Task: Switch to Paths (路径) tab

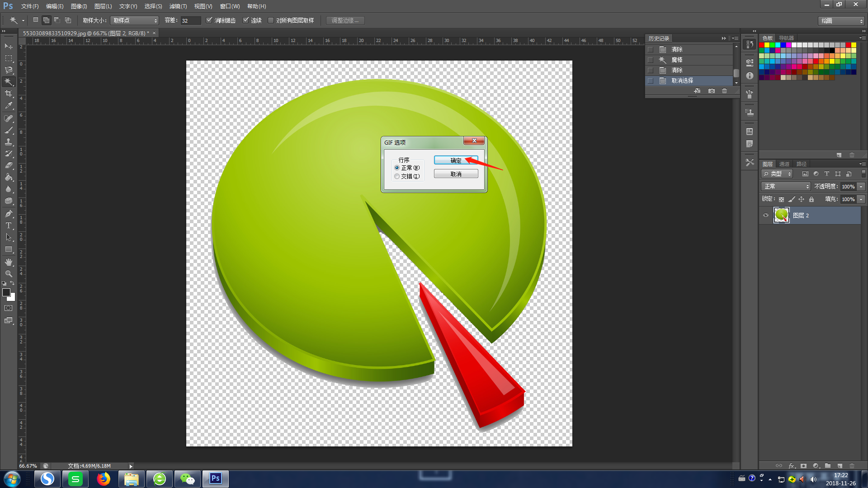Action: pyautogui.click(x=802, y=164)
